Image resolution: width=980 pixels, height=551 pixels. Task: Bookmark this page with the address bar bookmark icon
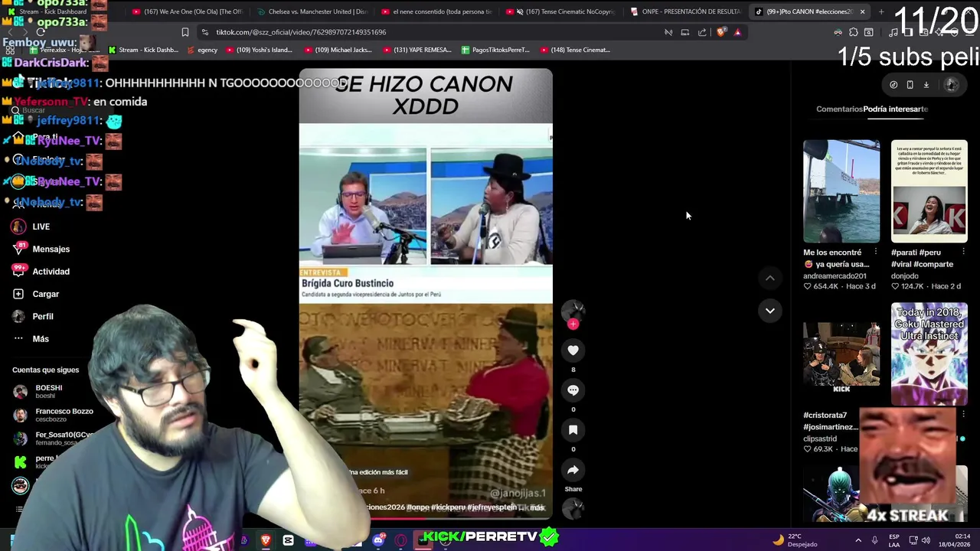[x=185, y=32]
